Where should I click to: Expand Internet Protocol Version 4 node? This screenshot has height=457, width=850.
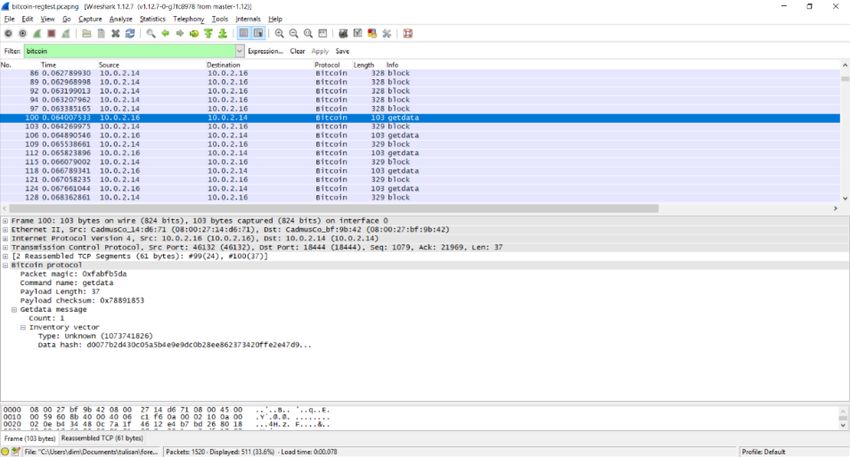coord(5,239)
